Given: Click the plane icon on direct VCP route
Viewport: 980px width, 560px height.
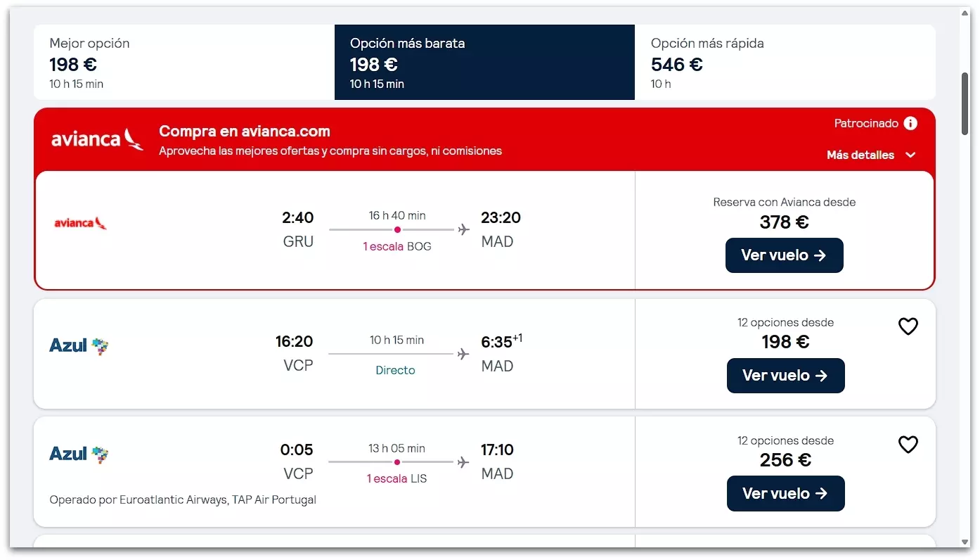Looking at the screenshot, I should click(463, 354).
